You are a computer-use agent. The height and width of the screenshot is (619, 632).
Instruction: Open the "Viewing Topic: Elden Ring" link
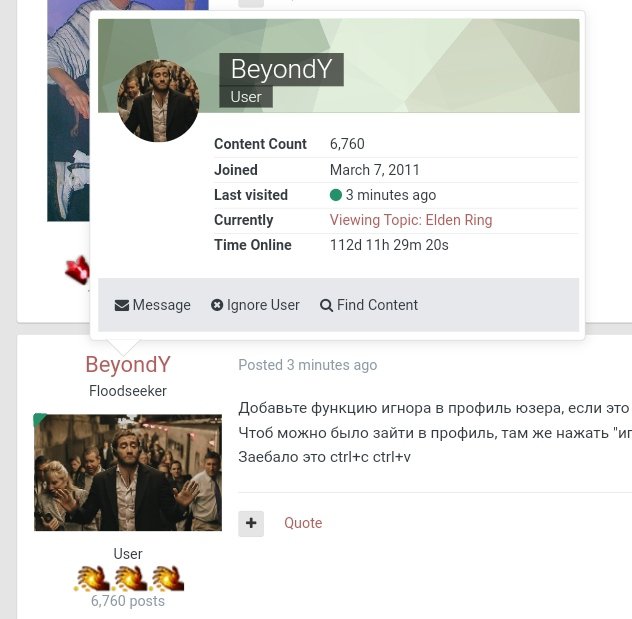coord(411,220)
